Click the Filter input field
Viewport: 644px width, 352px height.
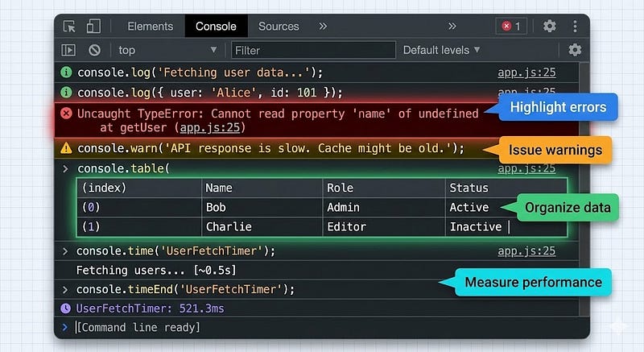(x=313, y=50)
